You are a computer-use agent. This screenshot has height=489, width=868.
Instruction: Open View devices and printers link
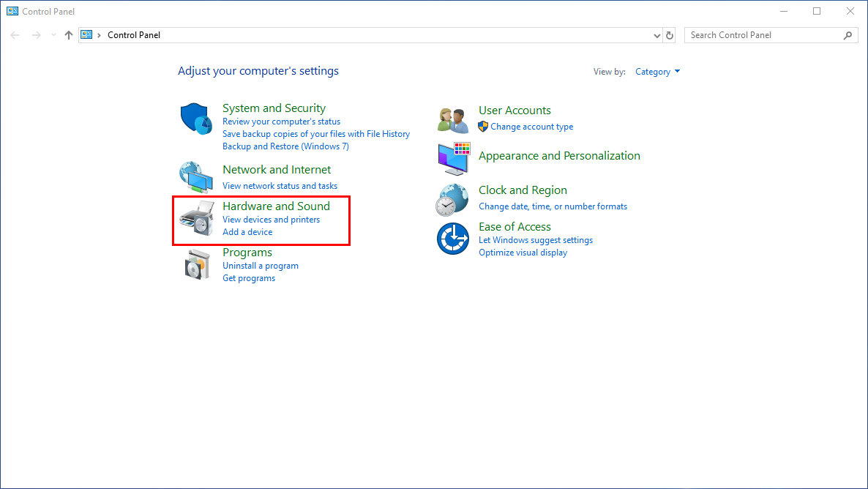coord(271,220)
